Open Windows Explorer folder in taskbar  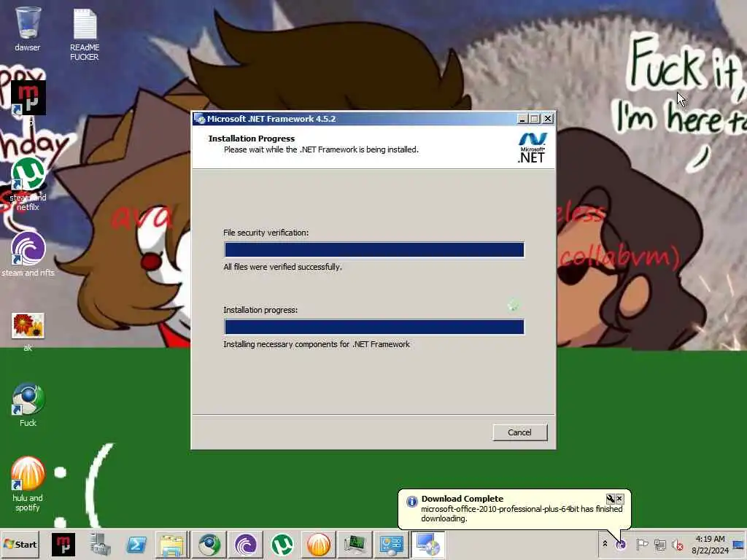coord(172,544)
